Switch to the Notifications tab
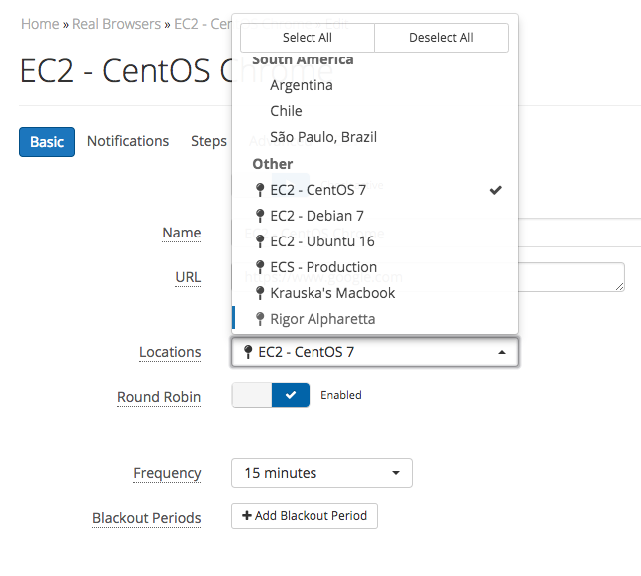 point(128,141)
